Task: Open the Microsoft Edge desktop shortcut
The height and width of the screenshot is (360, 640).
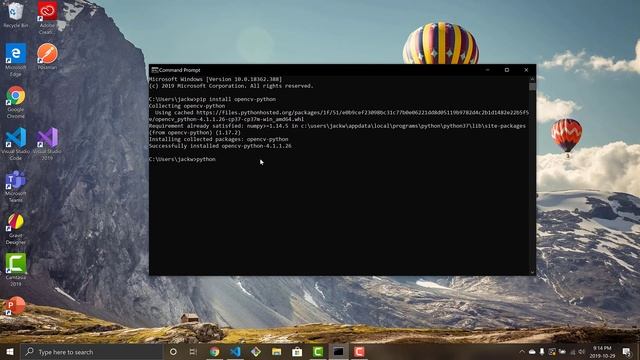Action: (16, 60)
